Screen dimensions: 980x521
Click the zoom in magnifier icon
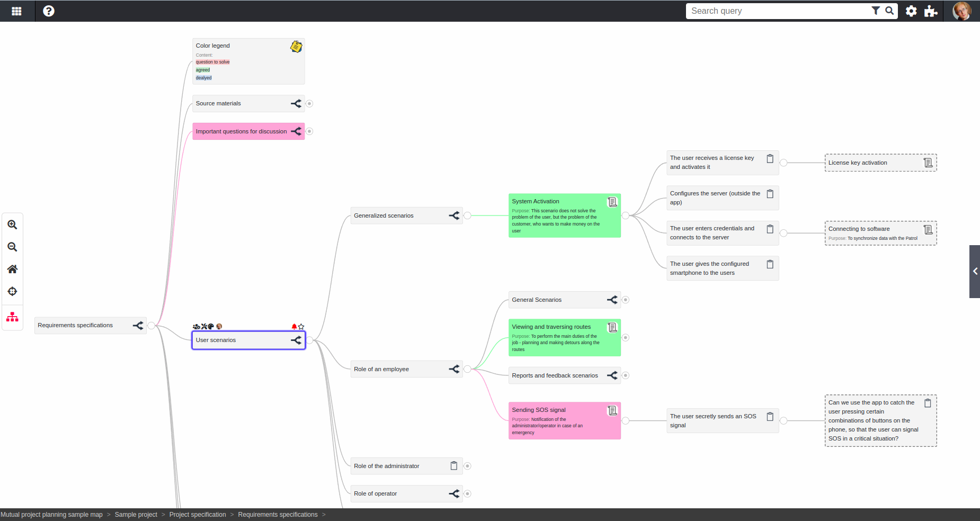pyautogui.click(x=12, y=224)
